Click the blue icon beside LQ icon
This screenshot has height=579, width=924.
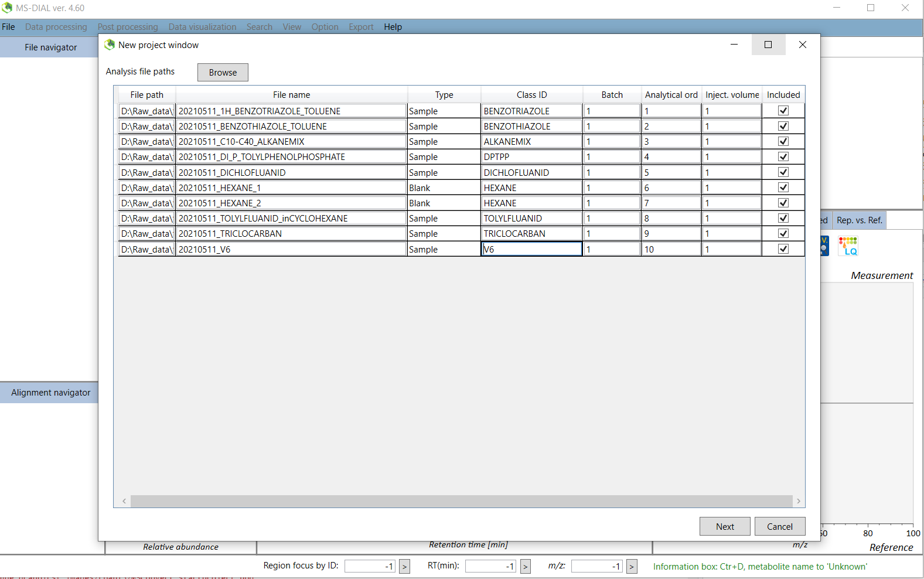tap(824, 246)
